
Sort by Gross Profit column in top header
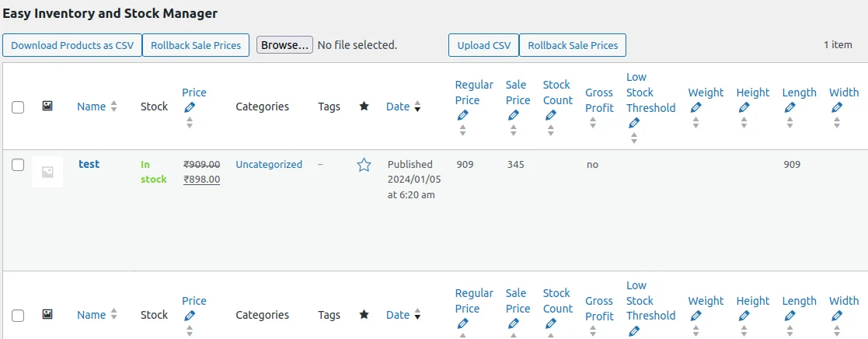(599, 100)
